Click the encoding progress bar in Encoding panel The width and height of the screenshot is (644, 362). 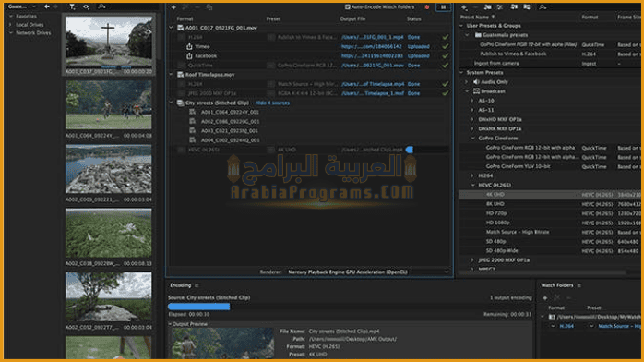pyautogui.click(x=350, y=307)
